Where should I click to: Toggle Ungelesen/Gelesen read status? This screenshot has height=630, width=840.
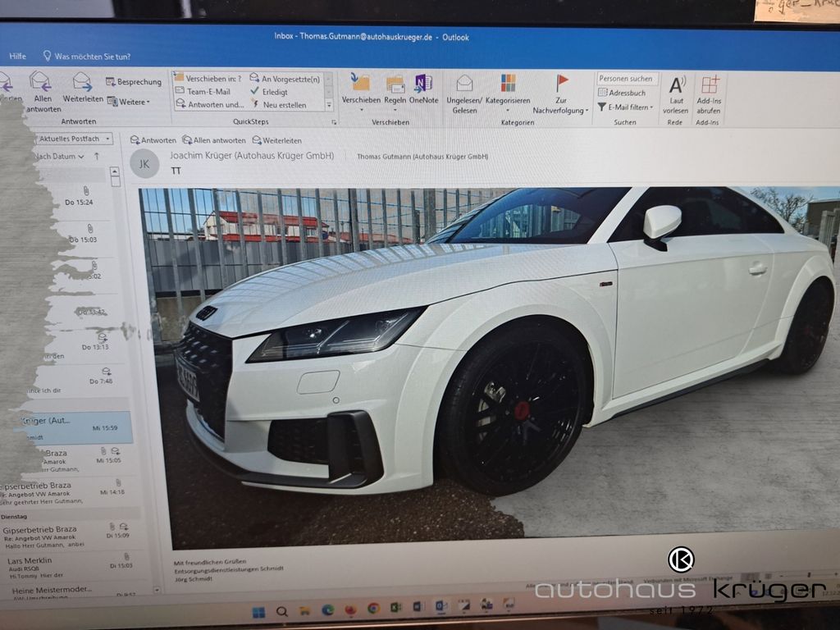click(x=464, y=84)
